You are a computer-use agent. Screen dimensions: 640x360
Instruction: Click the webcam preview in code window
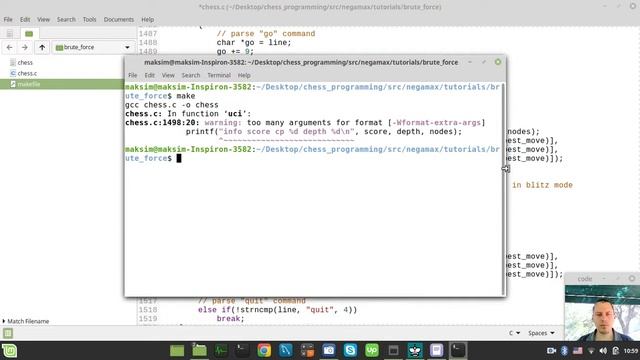point(602,313)
